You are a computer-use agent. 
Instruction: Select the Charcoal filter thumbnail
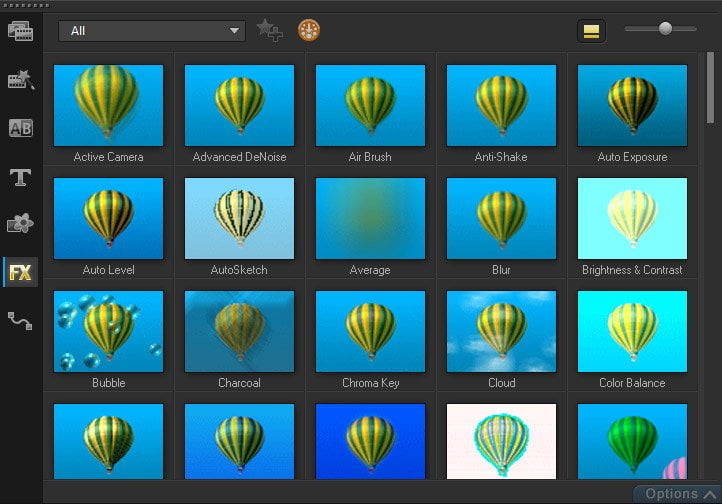(x=239, y=331)
